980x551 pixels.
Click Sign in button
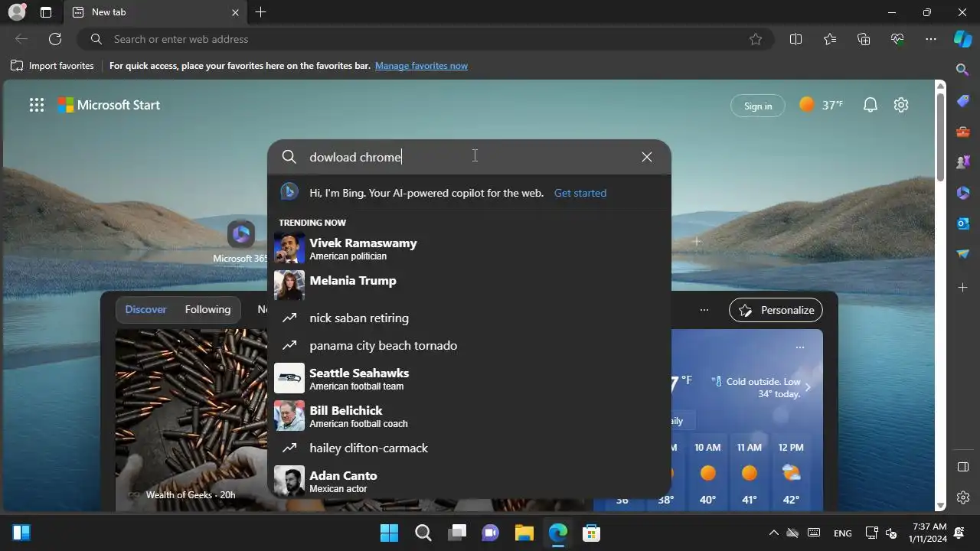point(758,106)
